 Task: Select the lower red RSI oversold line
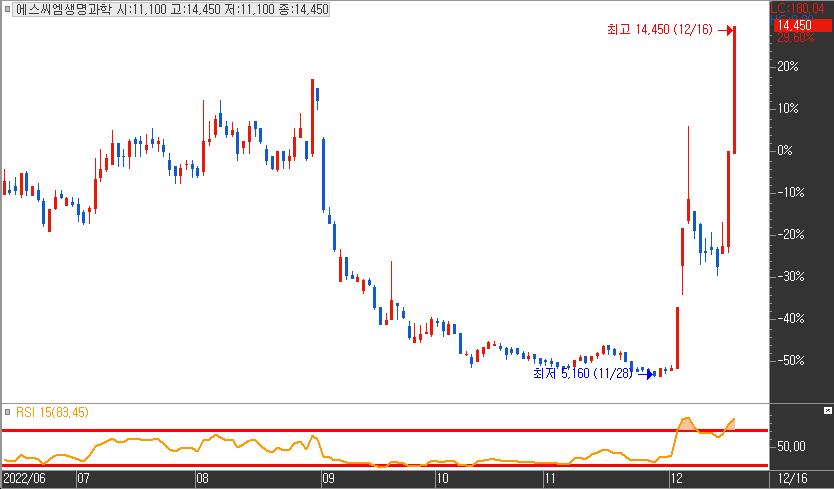point(385,466)
